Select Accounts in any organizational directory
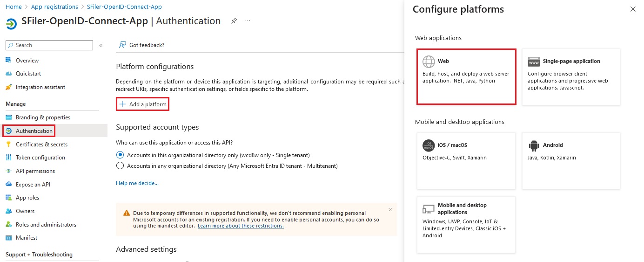The height and width of the screenshot is (262, 644). [x=120, y=166]
